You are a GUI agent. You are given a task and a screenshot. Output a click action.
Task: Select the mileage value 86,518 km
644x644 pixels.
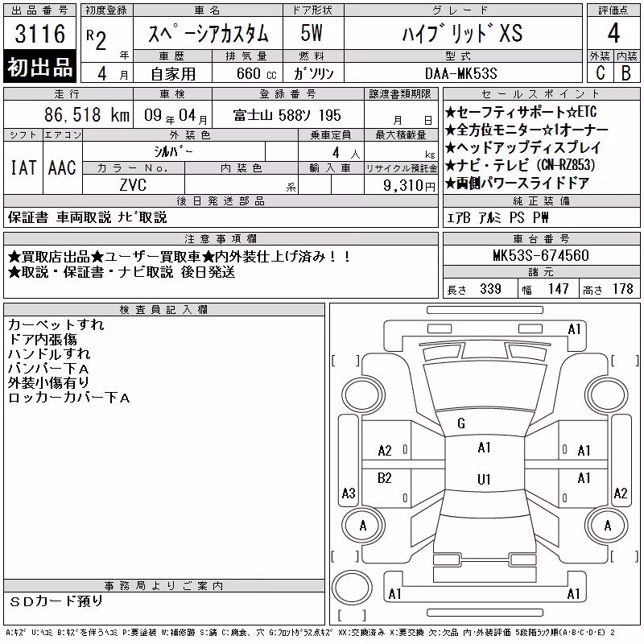pyautogui.click(x=87, y=114)
